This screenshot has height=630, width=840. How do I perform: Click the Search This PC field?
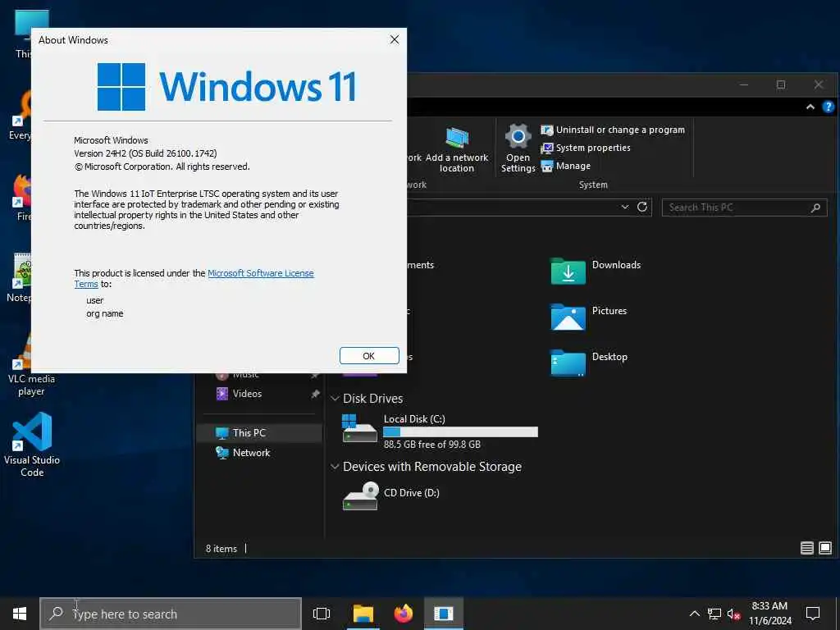744,208
